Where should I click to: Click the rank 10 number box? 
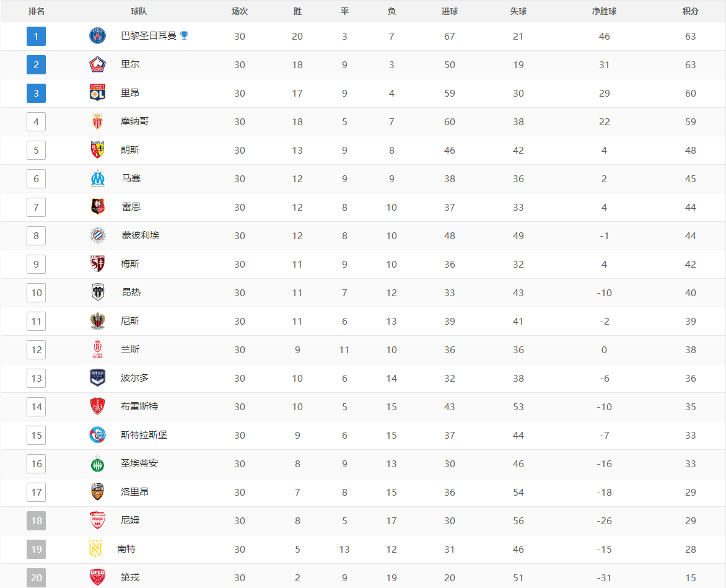click(x=37, y=292)
